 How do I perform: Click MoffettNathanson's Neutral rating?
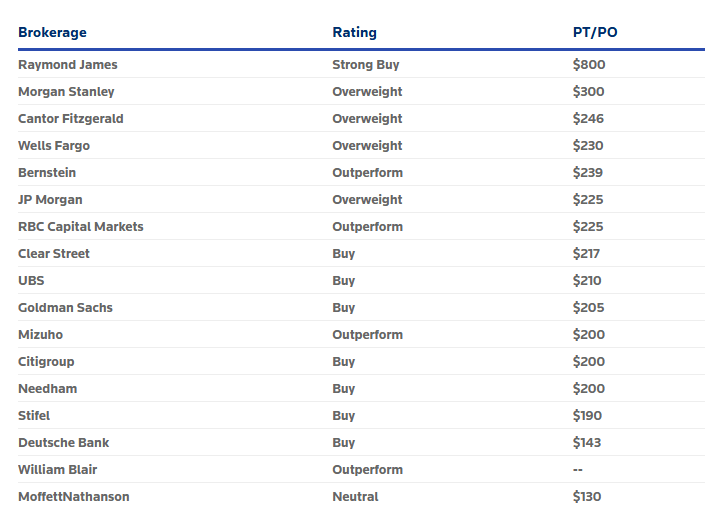pyautogui.click(x=355, y=496)
